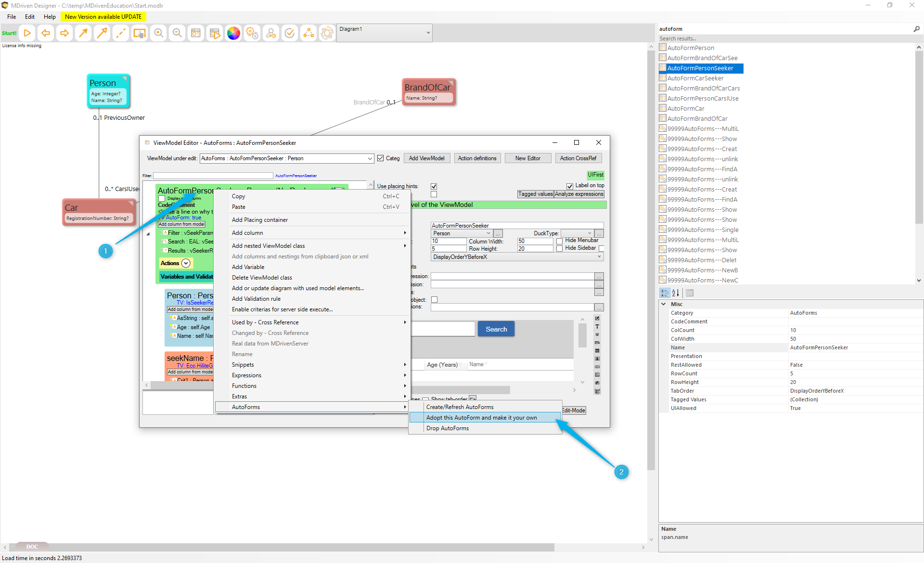Toggle the Categ checkbox
Viewport: 924px width, 563px height.
(x=381, y=158)
